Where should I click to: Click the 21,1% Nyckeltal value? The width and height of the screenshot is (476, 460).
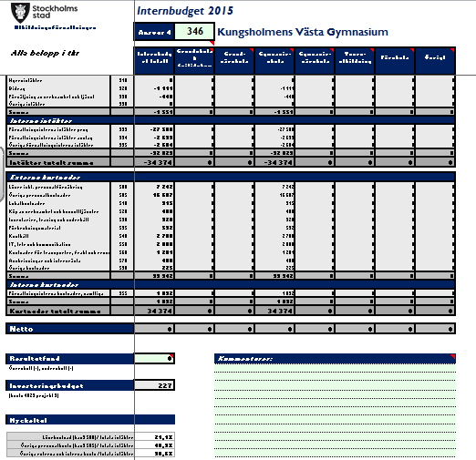163,437
